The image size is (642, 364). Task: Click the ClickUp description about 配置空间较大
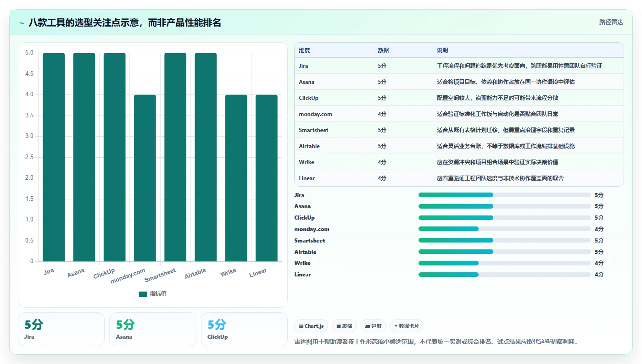497,98
